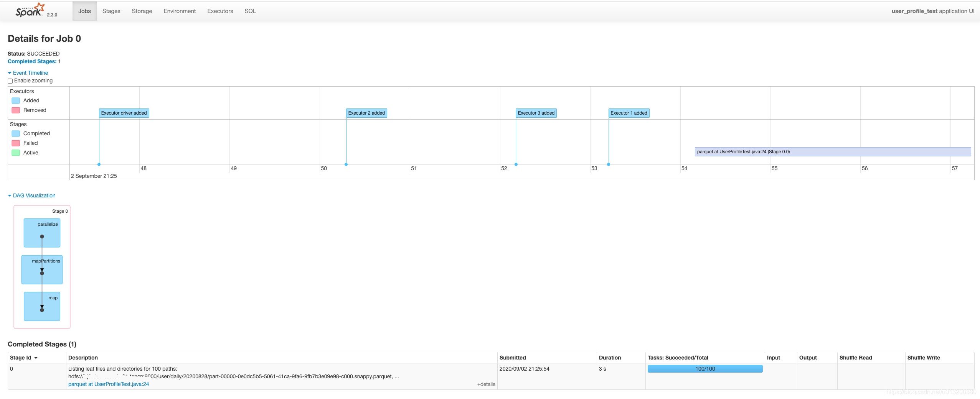
Task: Click the Spark version 2.3.0 label
Action: pos(52,15)
